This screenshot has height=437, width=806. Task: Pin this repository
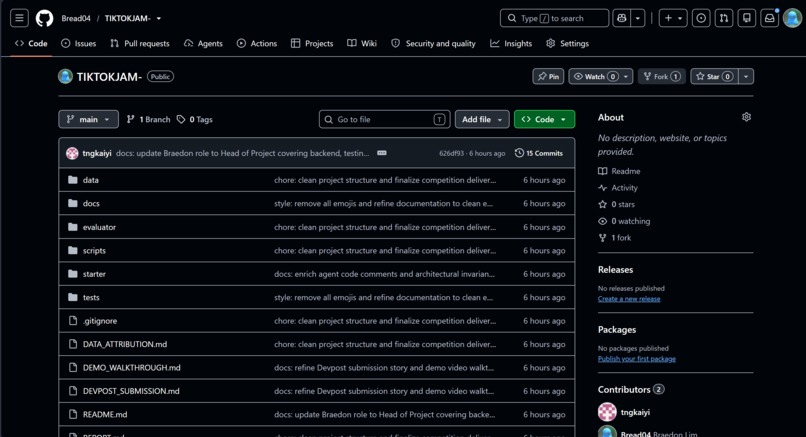(548, 76)
